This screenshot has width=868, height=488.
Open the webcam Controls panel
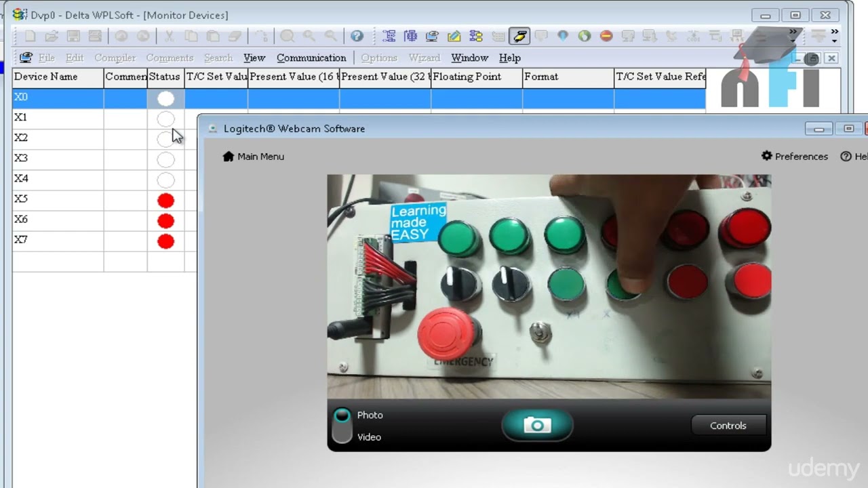pyautogui.click(x=728, y=426)
